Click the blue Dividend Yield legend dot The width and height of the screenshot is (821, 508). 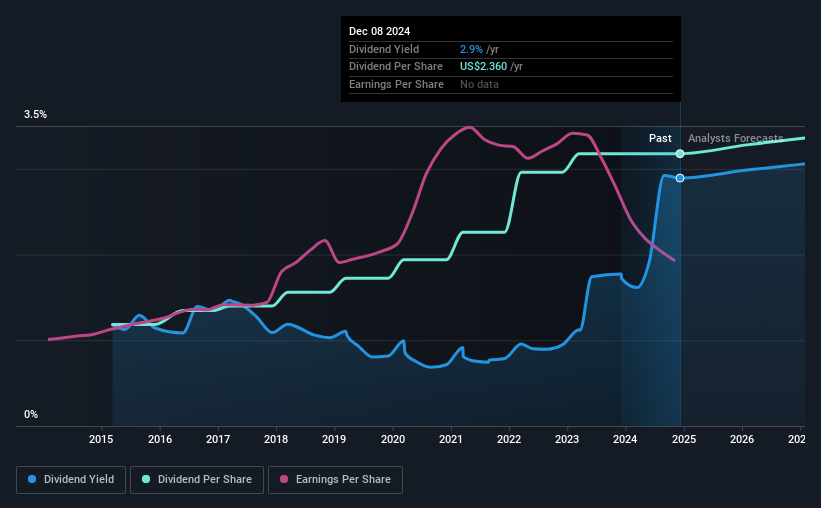coord(33,480)
